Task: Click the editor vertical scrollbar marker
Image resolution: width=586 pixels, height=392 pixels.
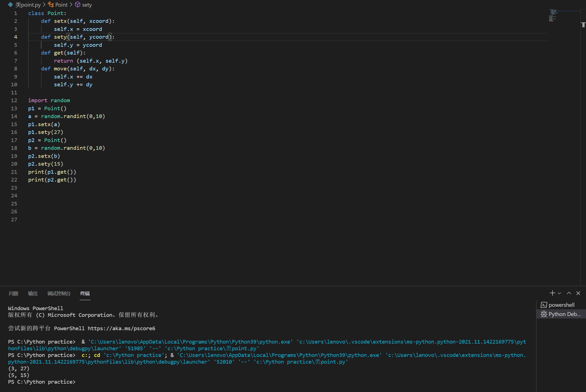Action: click(x=583, y=25)
